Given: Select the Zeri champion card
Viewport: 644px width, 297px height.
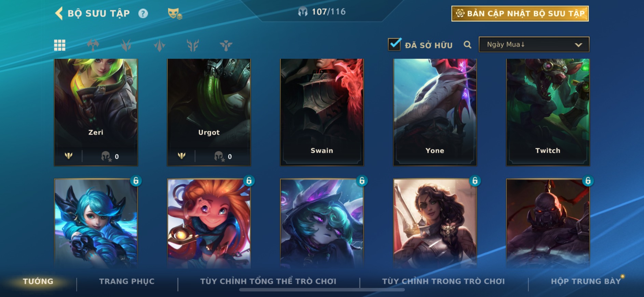Looking at the screenshot, I should point(96,112).
